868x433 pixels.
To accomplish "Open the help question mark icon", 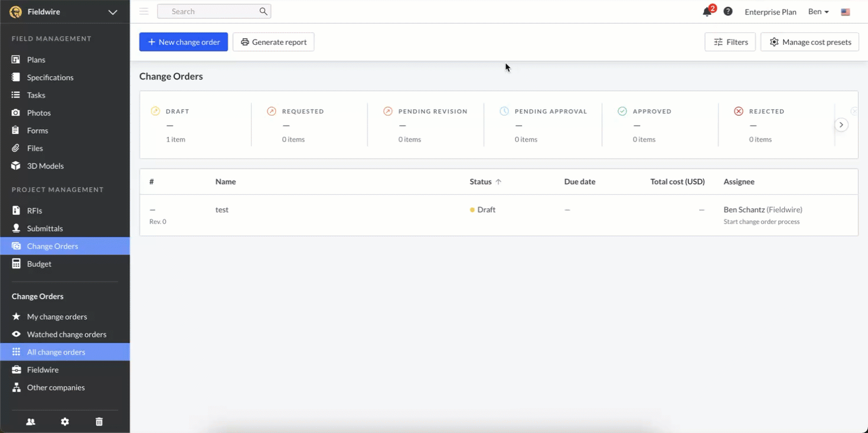I will pos(728,11).
